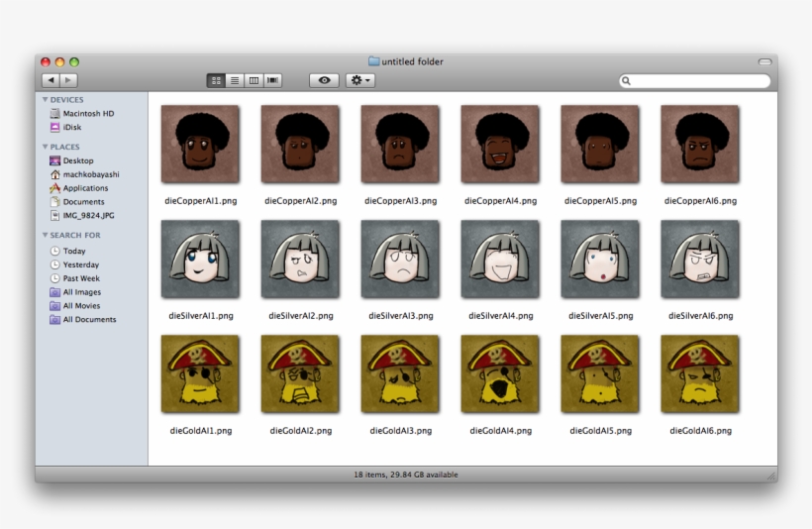Viewport: 812px width, 529px height.
Task: Collapse the SEARCH FOR section
Action: tap(45, 235)
